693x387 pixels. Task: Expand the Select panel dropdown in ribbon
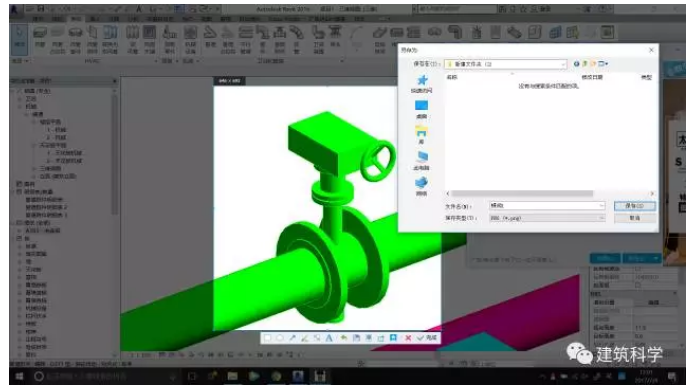pos(20,61)
